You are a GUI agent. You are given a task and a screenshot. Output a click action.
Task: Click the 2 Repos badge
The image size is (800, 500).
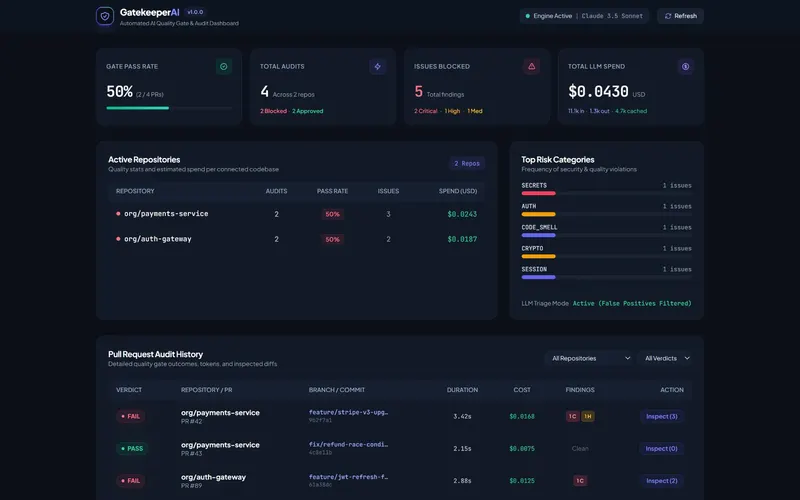(x=467, y=163)
